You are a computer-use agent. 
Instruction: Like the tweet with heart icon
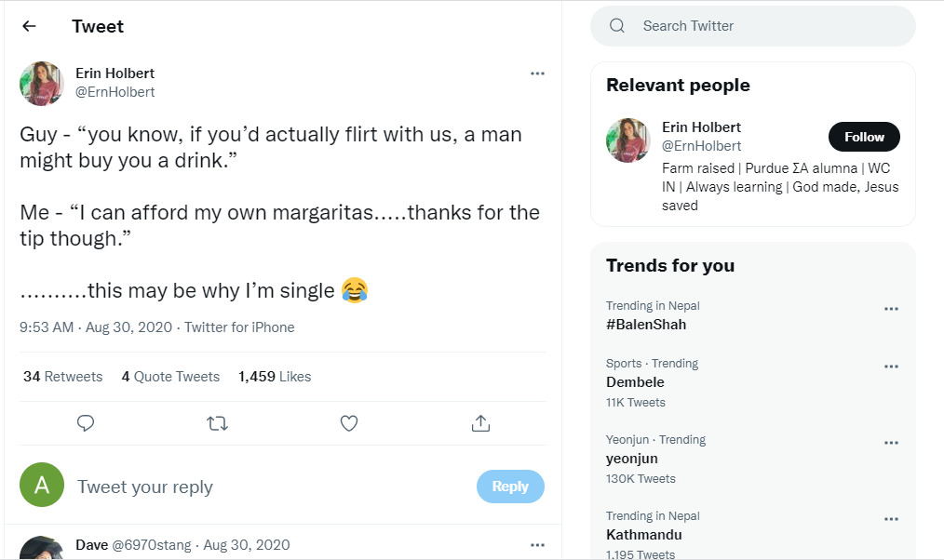[x=349, y=423]
